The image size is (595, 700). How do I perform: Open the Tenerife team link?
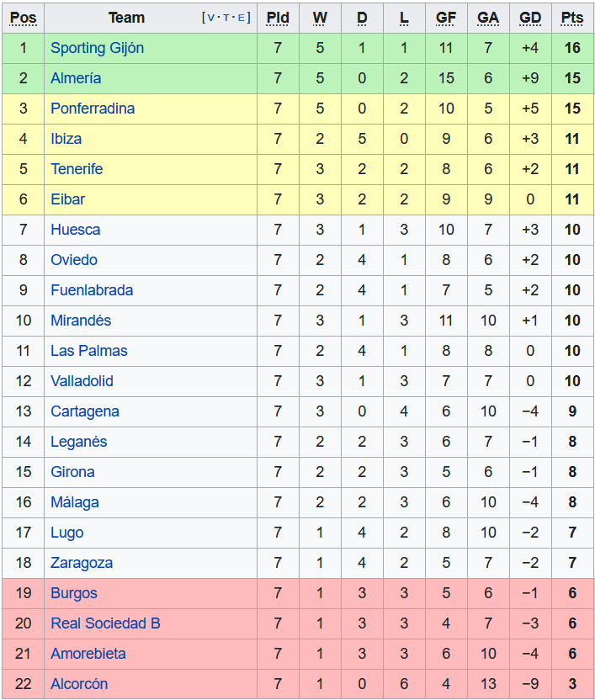pos(77,169)
